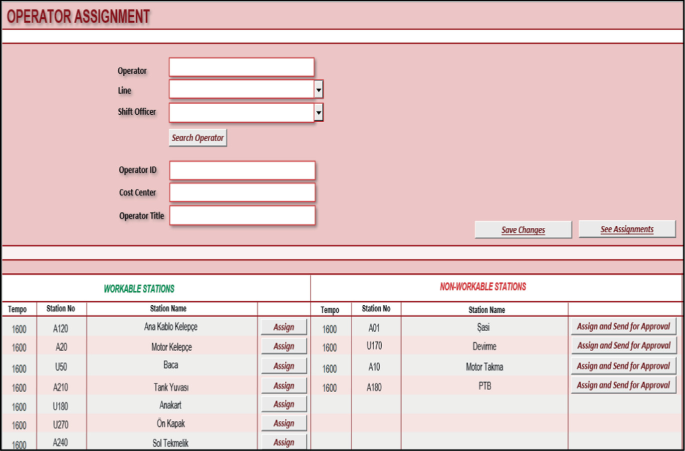This screenshot has height=451, width=685.
Task: Select station name Anakart
Action: click(x=170, y=405)
